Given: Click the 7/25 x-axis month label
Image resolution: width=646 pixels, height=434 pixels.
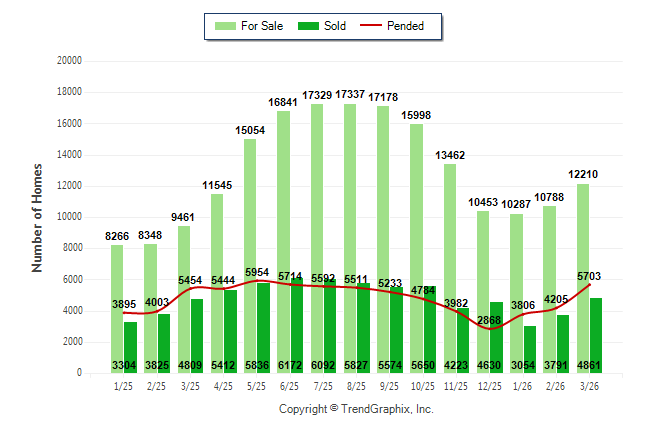Looking at the screenshot, I should pos(323,385).
